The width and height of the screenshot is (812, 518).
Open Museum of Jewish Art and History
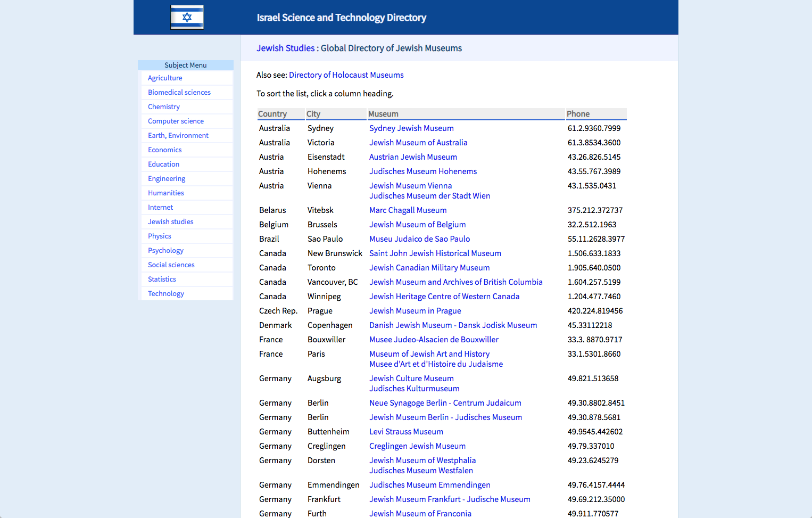[x=429, y=354]
